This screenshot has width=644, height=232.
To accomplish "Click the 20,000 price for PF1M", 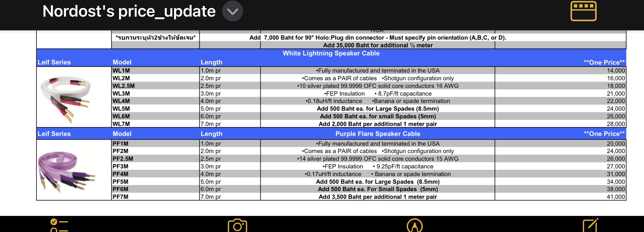I will click(616, 144).
